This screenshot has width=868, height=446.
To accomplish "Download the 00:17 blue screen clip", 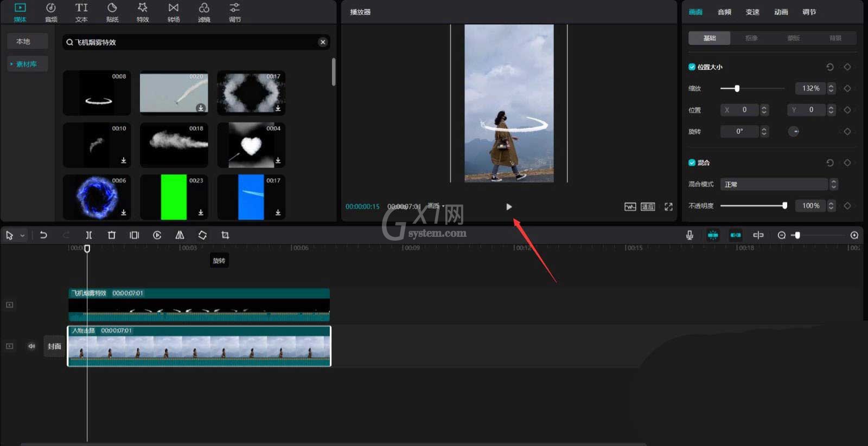I will click(x=278, y=212).
